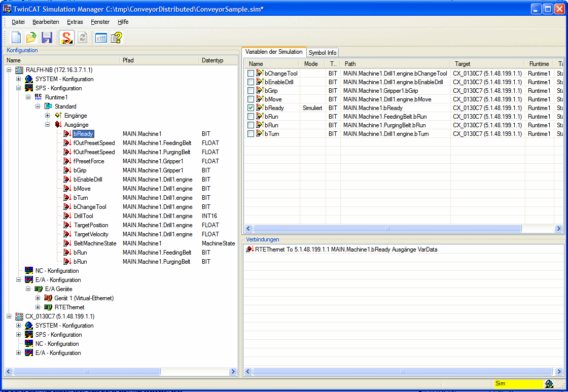
Task: Toggle the Simulation mode S icon
Action: click(66, 38)
